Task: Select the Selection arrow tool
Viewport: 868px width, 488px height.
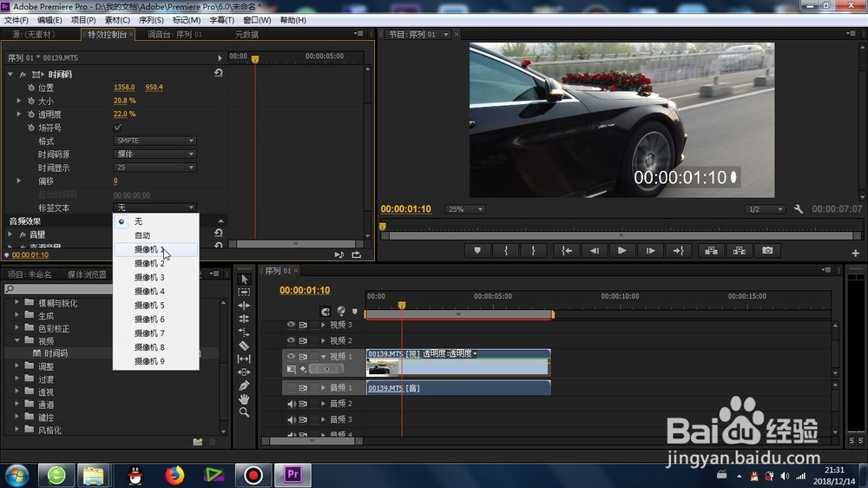Action: pos(244,279)
